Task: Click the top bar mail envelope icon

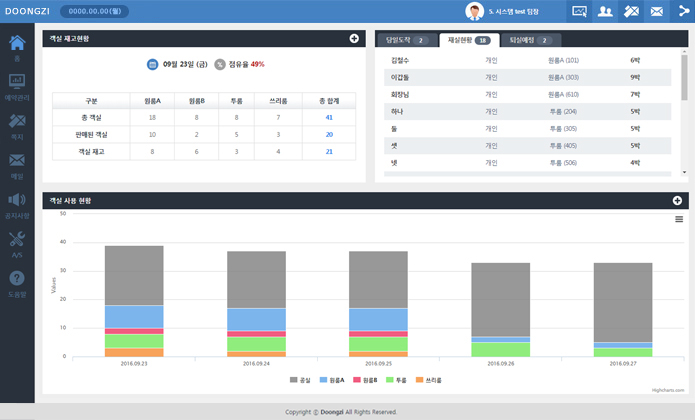Action: pos(656,11)
